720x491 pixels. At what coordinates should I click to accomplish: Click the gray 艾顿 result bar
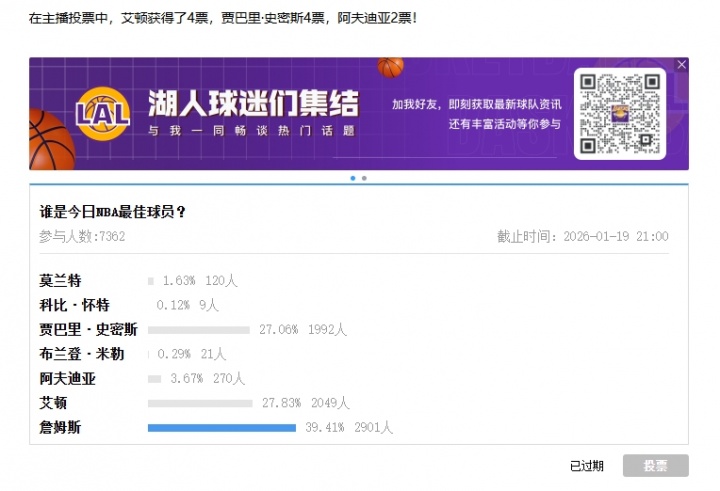click(199, 403)
